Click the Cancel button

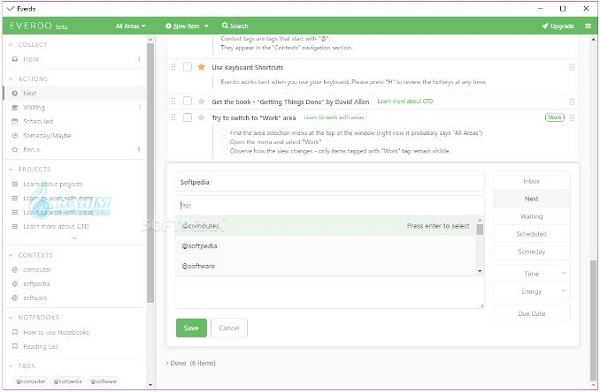click(x=229, y=328)
